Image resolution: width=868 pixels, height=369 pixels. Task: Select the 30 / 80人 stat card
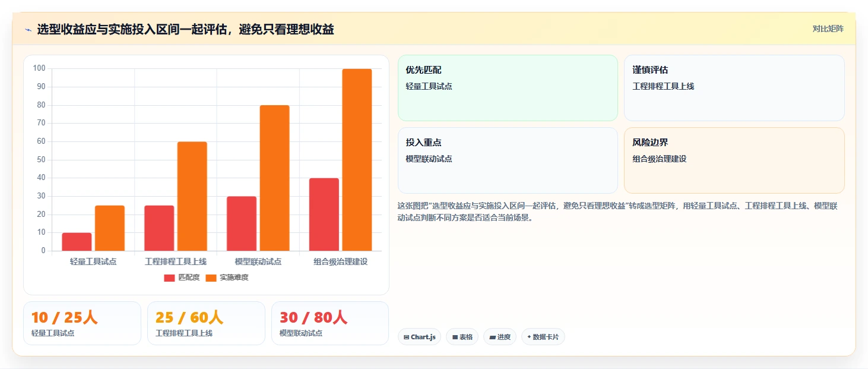point(330,323)
